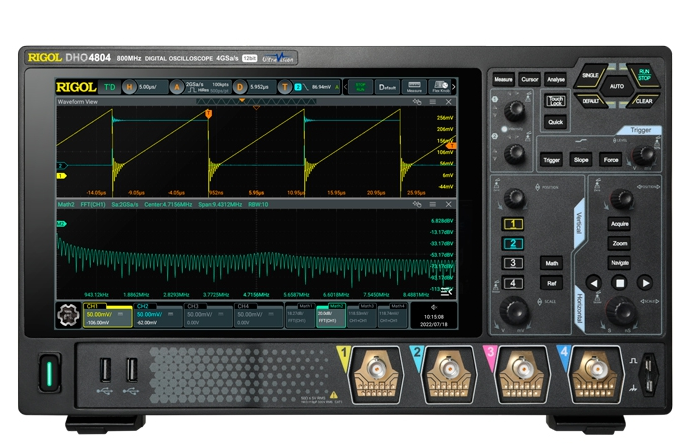
Task: Tap the on-screen STOP/RUN icon
Action: point(361,87)
